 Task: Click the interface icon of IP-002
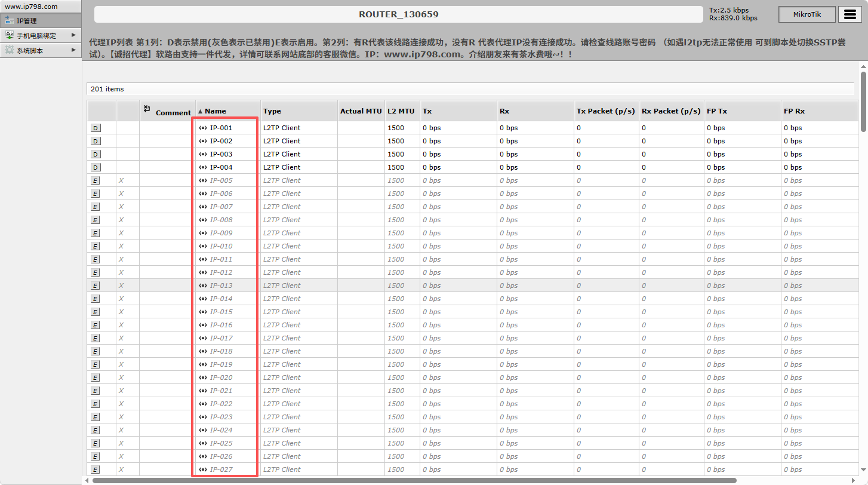[x=203, y=141]
